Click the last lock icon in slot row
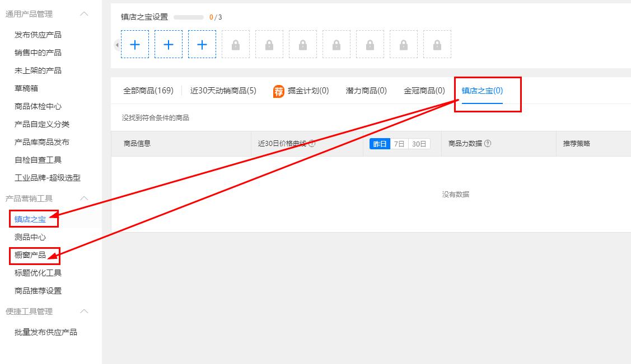The image size is (631, 364). (x=437, y=44)
